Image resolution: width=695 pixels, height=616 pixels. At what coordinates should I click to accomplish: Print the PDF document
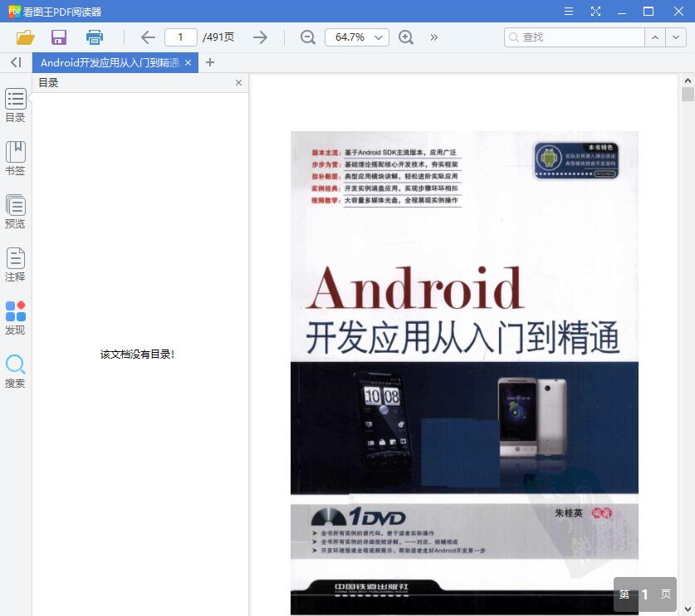pyautogui.click(x=93, y=37)
